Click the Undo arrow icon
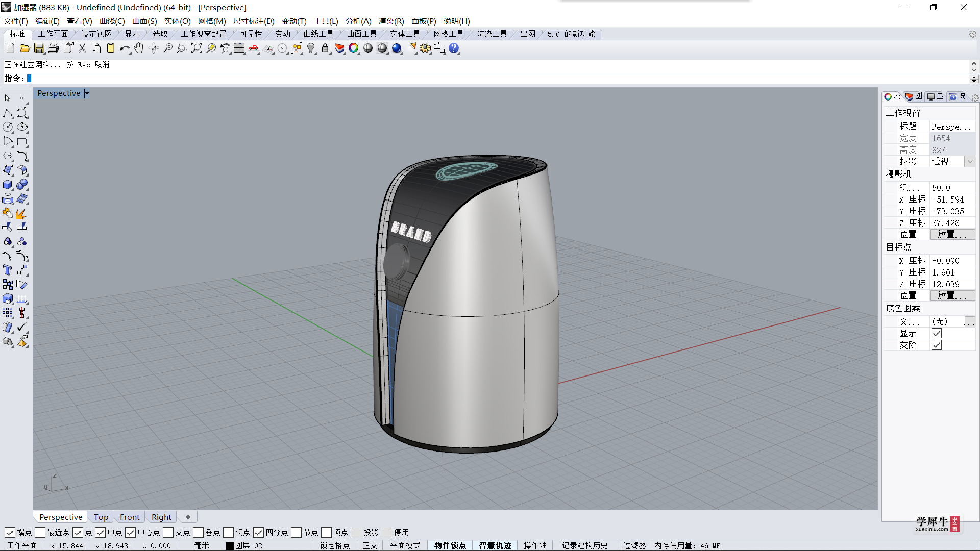Screen dimensions: 980x551 (x=125, y=48)
